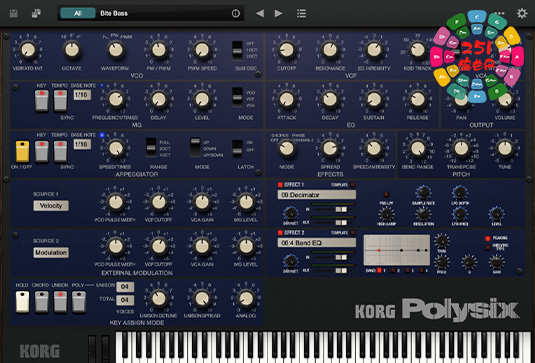The image size is (535, 363).
Task: Go to the next preset with the right arrow
Action: click(x=278, y=13)
